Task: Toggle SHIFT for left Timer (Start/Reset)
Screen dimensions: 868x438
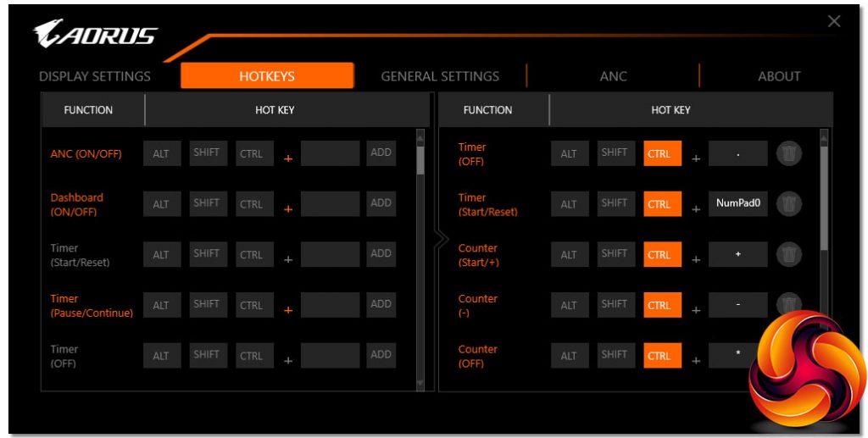Action: tap(209, 254)
